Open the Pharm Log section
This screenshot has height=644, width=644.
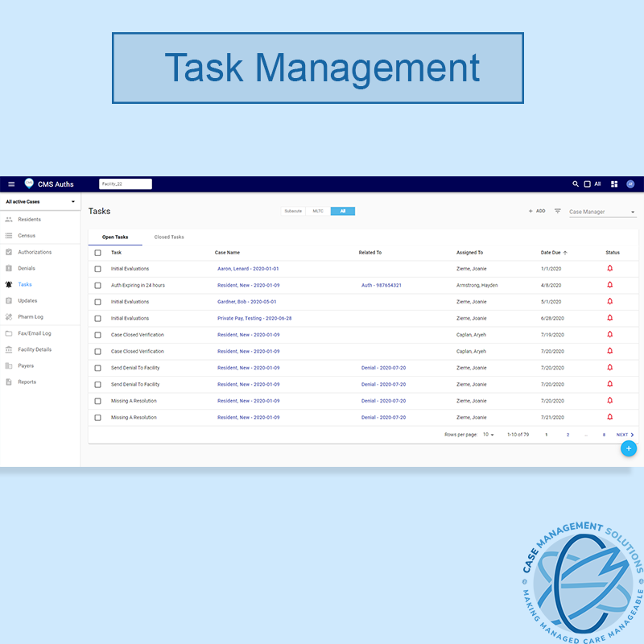point(32,316)
